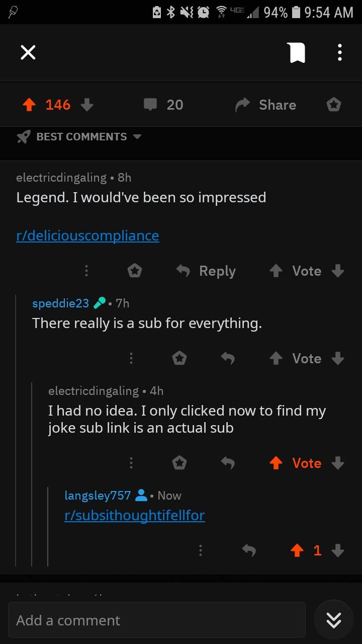Award speddie23's comment with the star icon

[179, 358]
